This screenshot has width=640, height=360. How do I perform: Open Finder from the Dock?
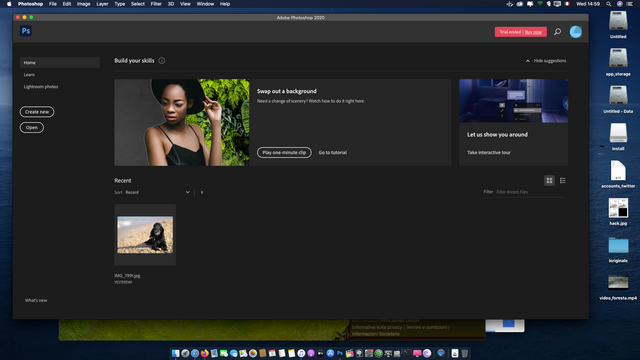tap(176, 353)
